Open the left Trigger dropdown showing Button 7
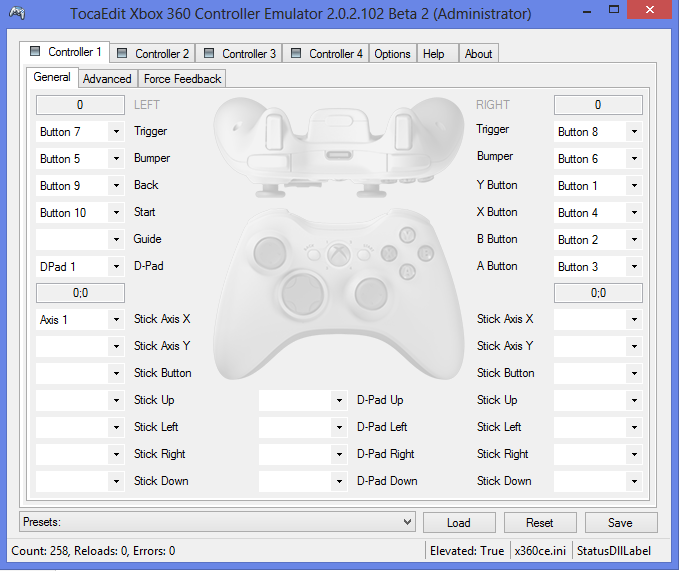This screenshot has width=679, height=571. (80, 132)
